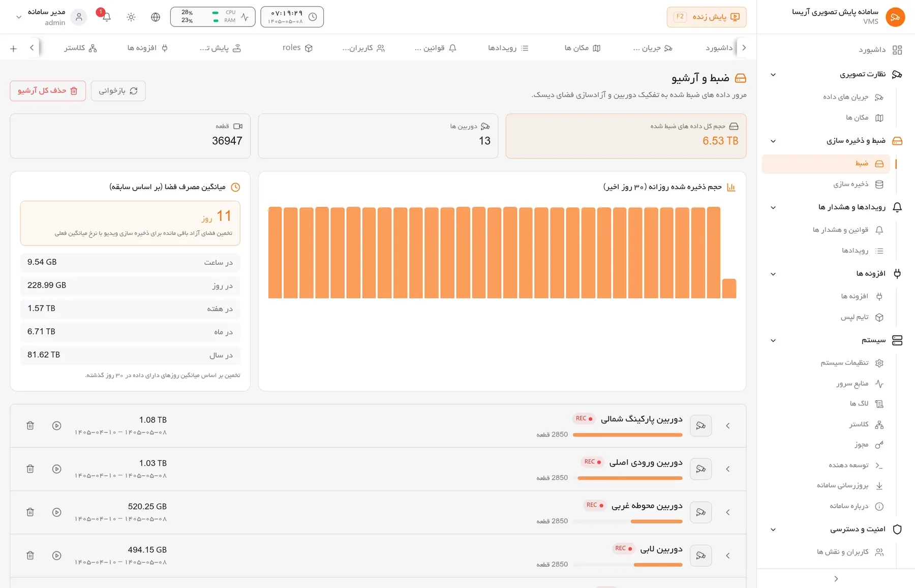Open the admin account dropdown chevron
Viewport: 915px width, 588px height.
[x=19, y=17]
